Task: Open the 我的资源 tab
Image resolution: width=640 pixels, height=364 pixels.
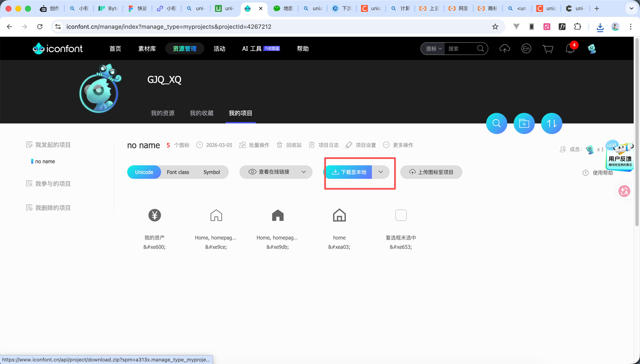Action: (163, 113)
